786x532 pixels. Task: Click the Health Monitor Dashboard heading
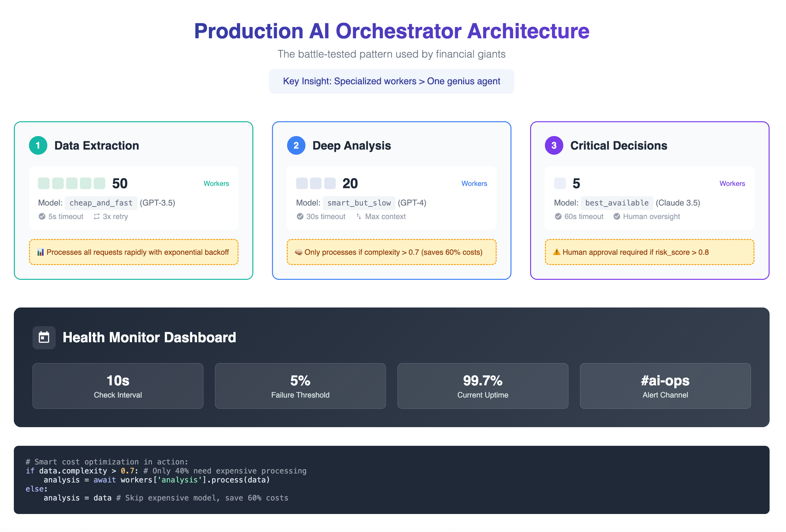tap(149, 338)
